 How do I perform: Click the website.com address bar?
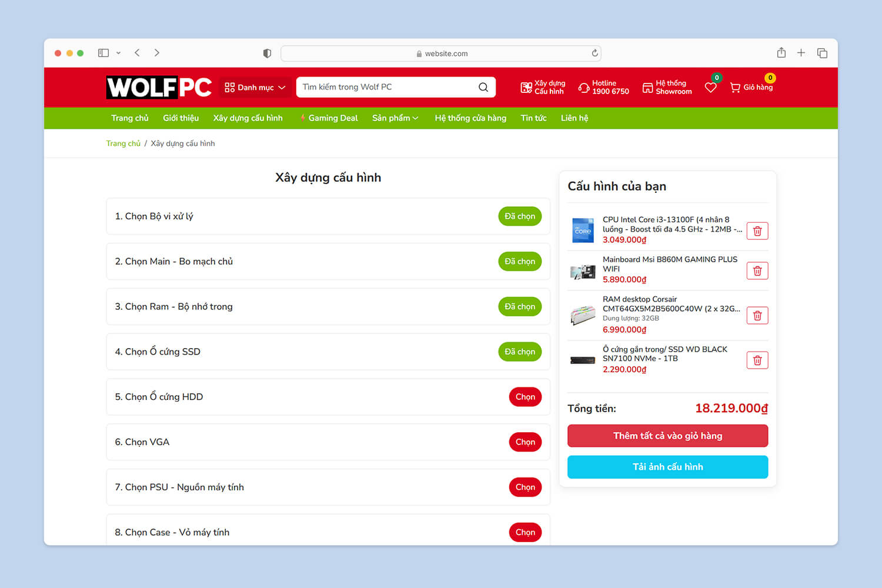pyautogui.click(x=441, y=54)
